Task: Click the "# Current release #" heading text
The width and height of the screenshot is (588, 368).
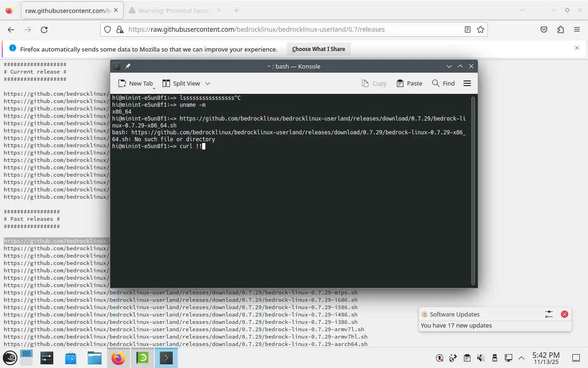Action: pos(35,72)
